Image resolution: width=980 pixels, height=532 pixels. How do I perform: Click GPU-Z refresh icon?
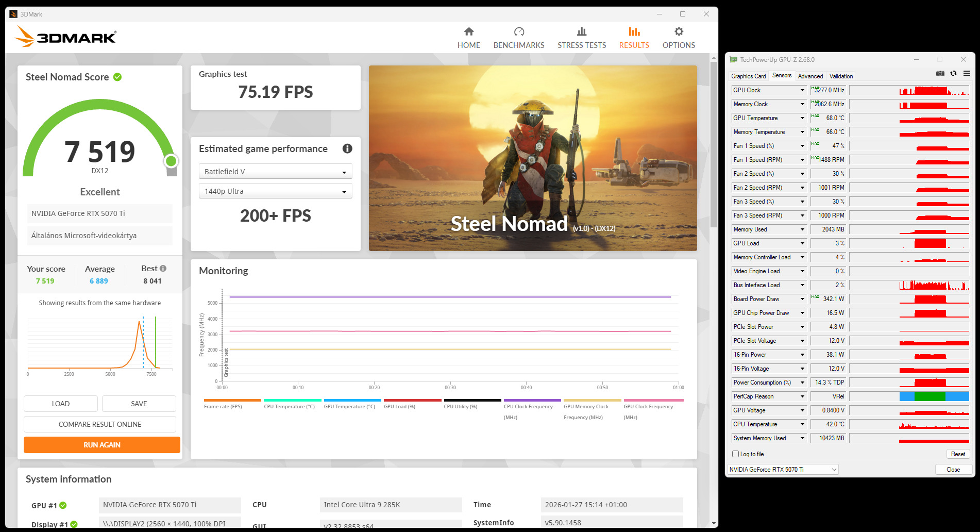pyautogui.click(x=954, y=74)
